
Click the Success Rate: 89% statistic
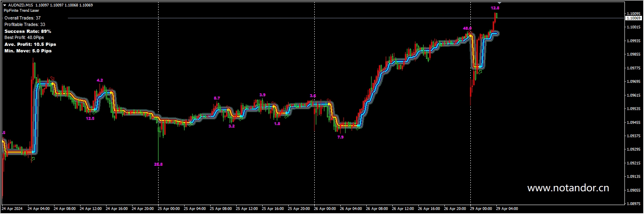click(x=28, y=31)
